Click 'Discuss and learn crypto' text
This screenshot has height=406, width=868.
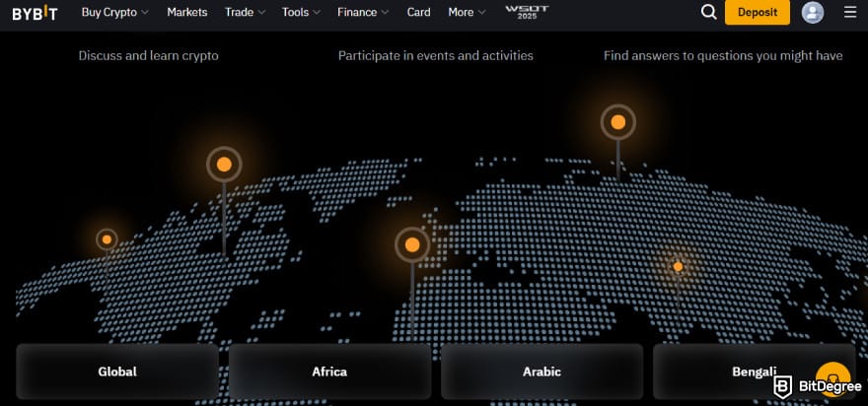pos(148,56)
